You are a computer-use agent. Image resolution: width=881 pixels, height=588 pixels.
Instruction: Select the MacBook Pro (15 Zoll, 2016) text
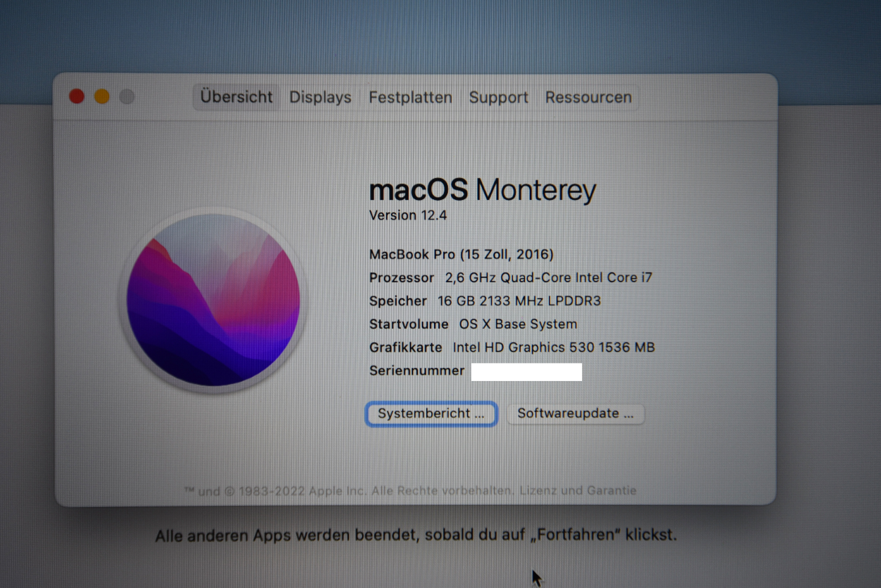461,254
